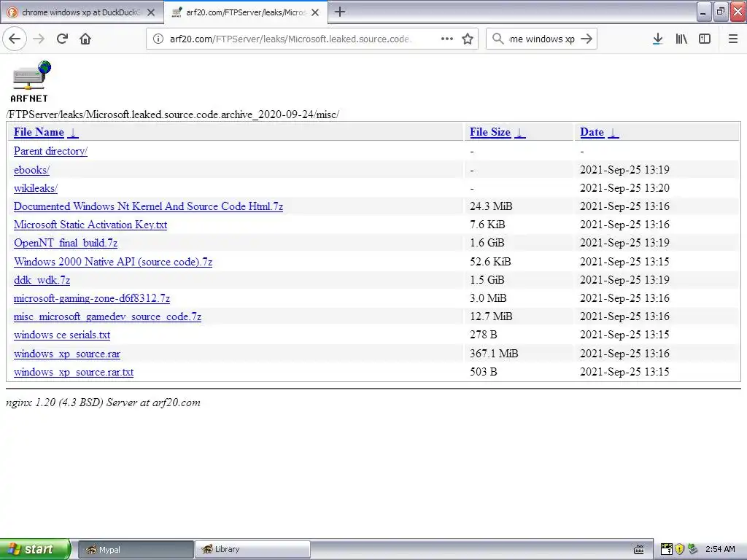Click the 2:54 AM system clock
Viewport: 747px width, 560px height.
coord(720,549)
